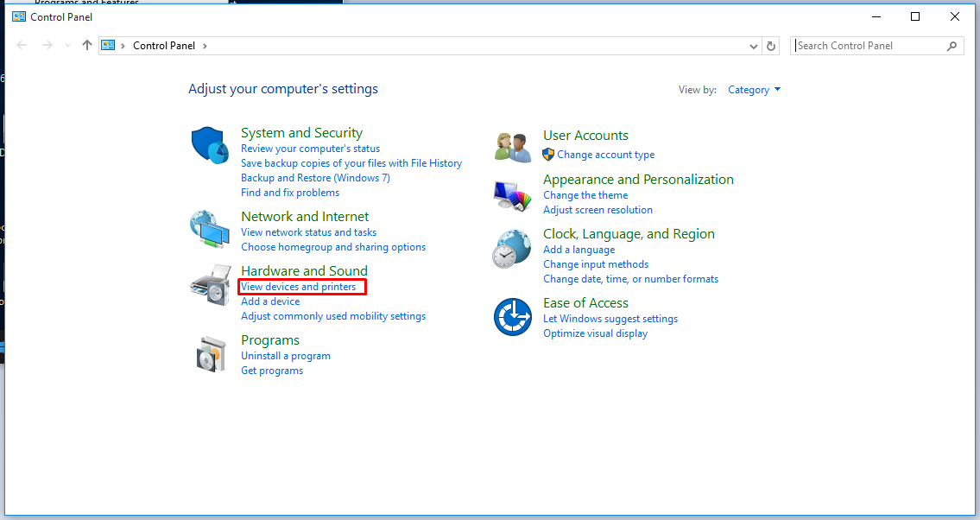Viewport: 980px width, 520px height.
Task: Click the Refresh button beside address bar
Action: 771,46
